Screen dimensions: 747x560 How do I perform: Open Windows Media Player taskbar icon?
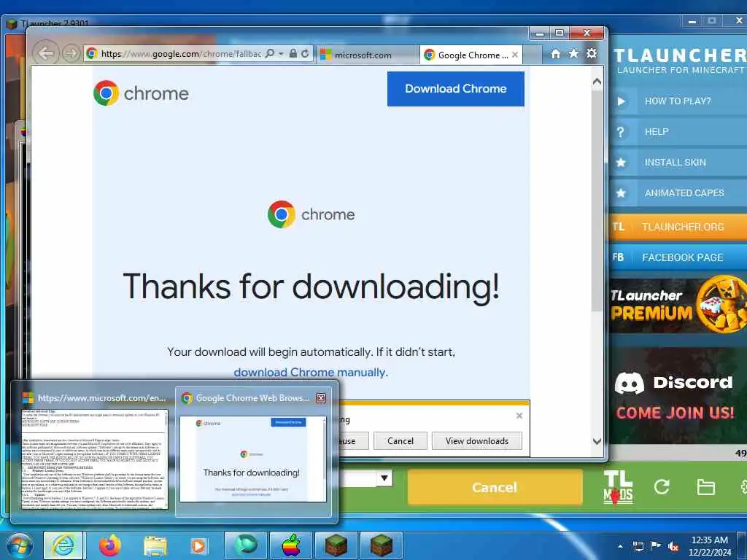coord(198,545)
